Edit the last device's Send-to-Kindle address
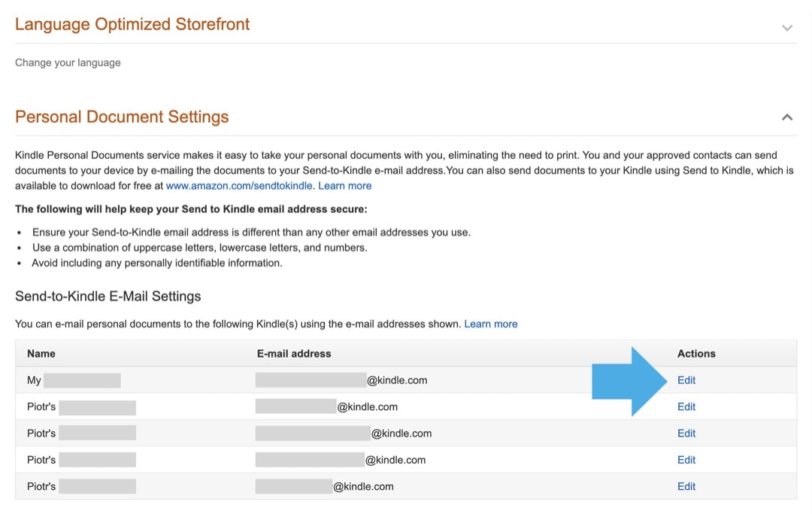This screenshot has height=514, width=812. pos(686,486)
